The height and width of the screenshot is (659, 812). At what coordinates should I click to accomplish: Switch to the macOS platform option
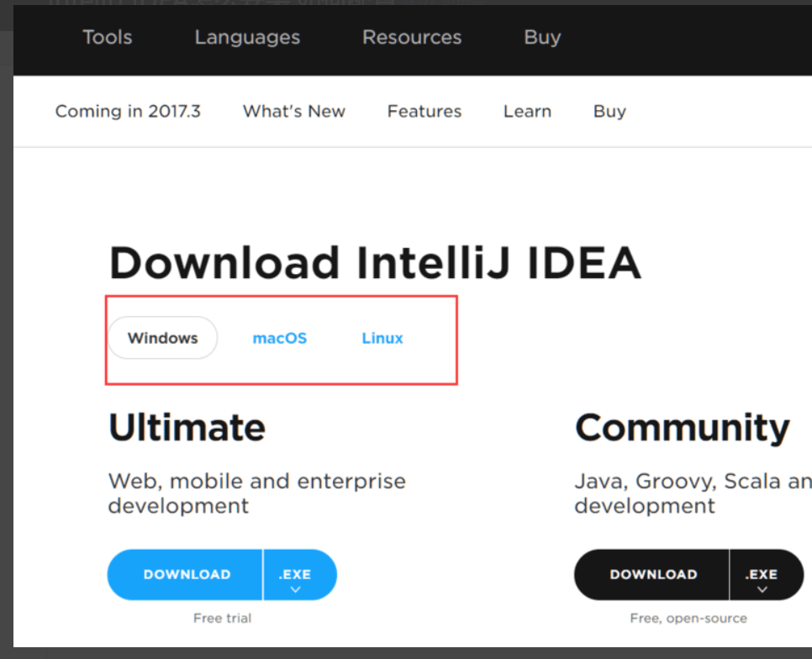pos(280,338)
